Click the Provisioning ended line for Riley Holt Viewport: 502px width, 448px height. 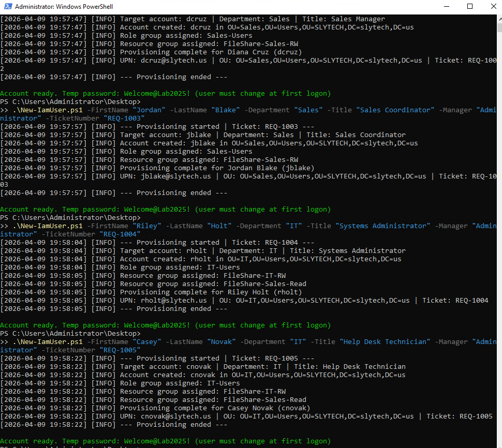click(155, 308)
